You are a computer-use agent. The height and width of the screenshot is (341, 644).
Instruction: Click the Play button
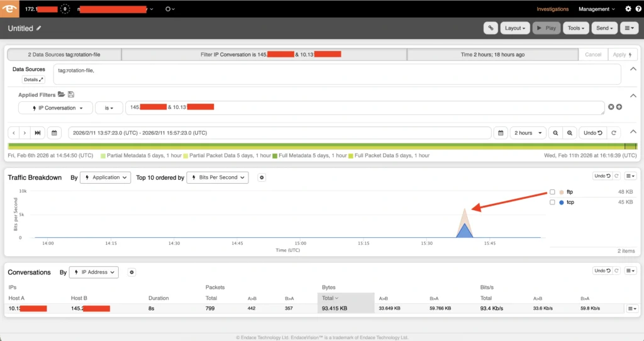tap(547, 28)
